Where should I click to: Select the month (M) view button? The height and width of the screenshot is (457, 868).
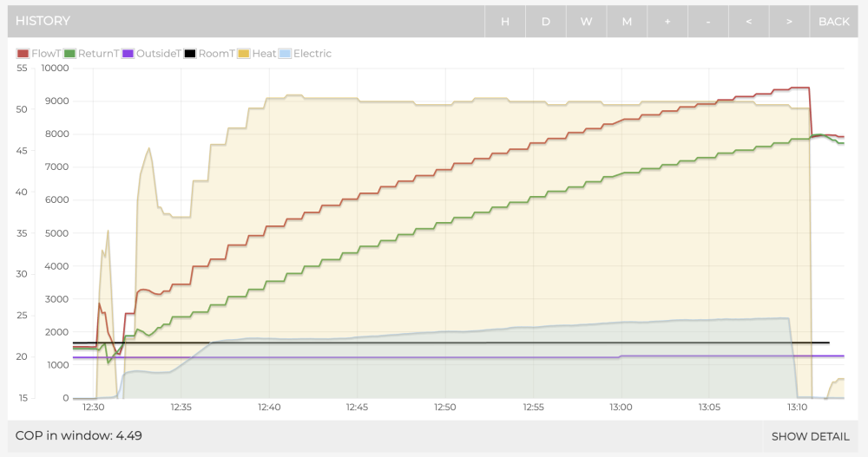627,22
